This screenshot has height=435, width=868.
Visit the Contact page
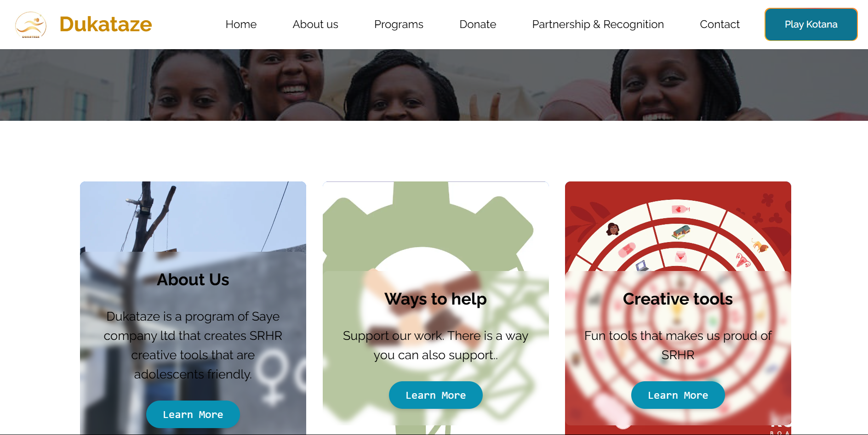pyautogui.click(x=720, y=24)
